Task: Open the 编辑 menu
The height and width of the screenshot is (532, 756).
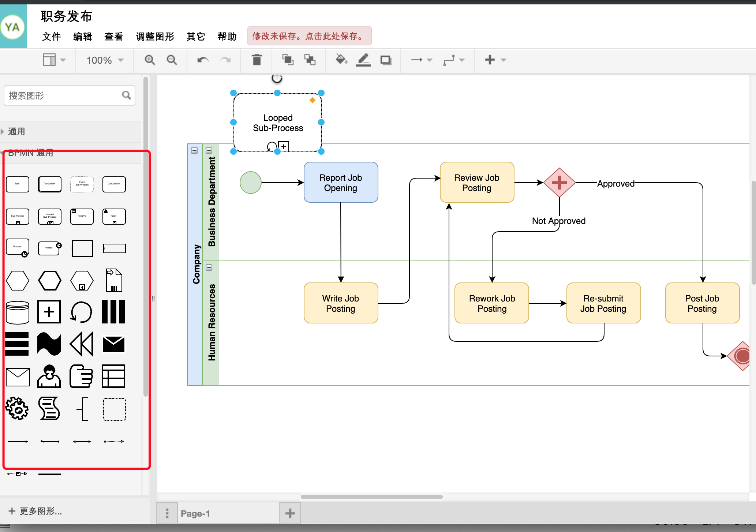Action: [x=74, y=36]
